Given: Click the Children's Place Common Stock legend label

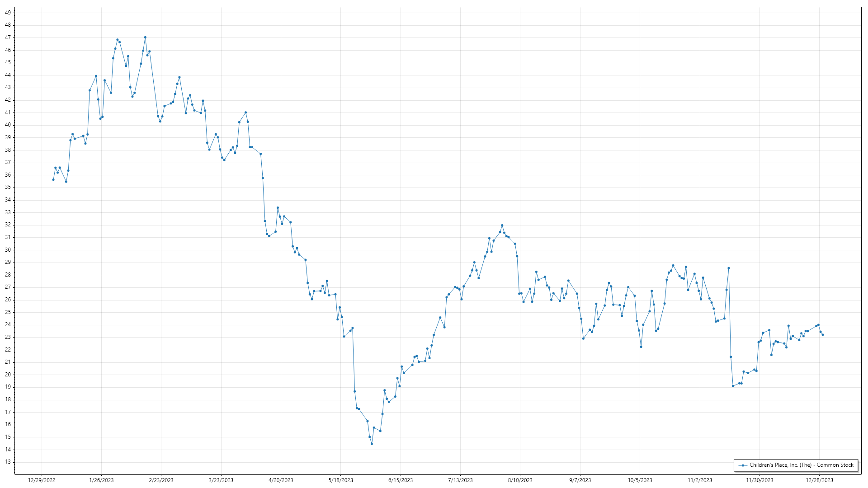Looking at the screenshot, I should (801, 465).
